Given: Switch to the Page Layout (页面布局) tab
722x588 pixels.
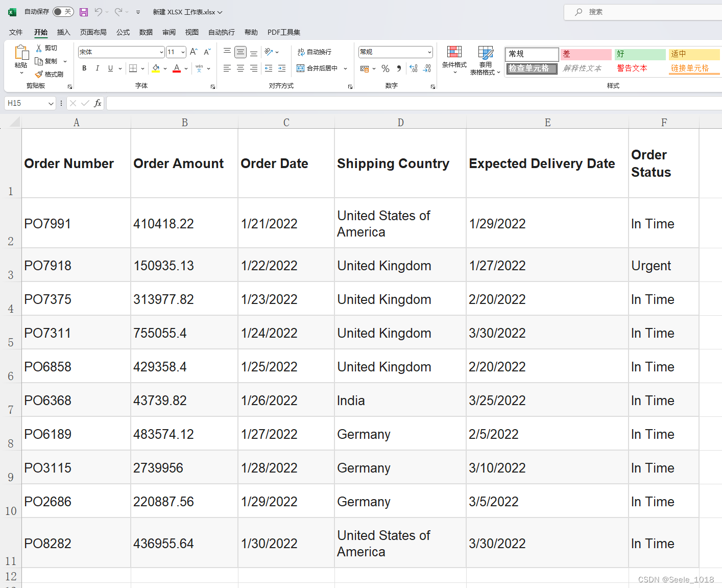Looking at the screenshot, I should [x=93, y=32].
